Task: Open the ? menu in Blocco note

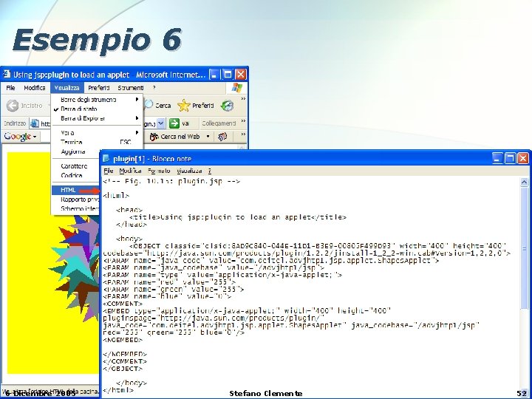Action: tap(210, 171)
